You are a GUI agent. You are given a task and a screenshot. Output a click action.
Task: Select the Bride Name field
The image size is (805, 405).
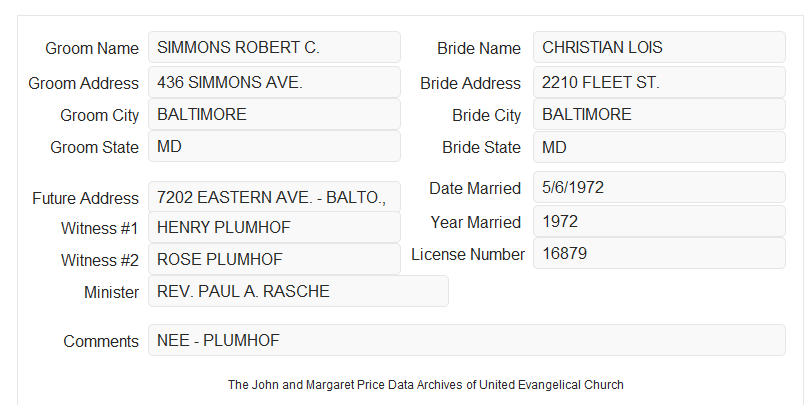click(x=659, y=47)
